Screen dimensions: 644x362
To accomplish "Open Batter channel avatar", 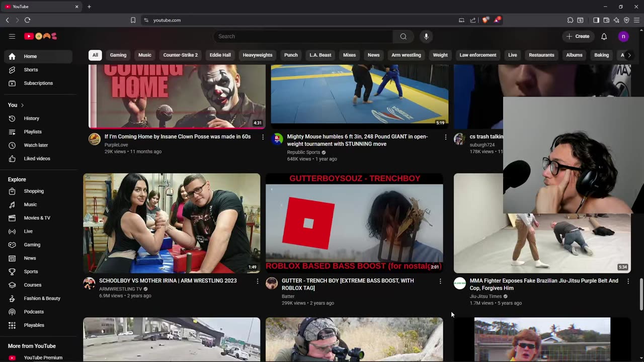I will [x=272, y=283].
